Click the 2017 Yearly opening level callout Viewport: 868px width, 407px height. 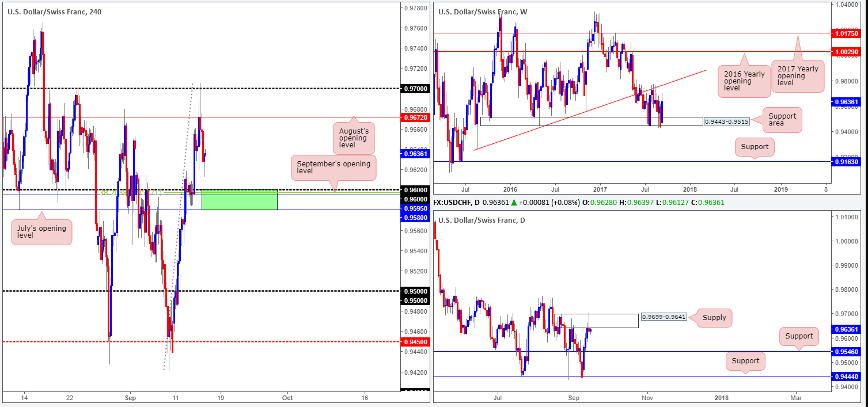coord(799,77)
